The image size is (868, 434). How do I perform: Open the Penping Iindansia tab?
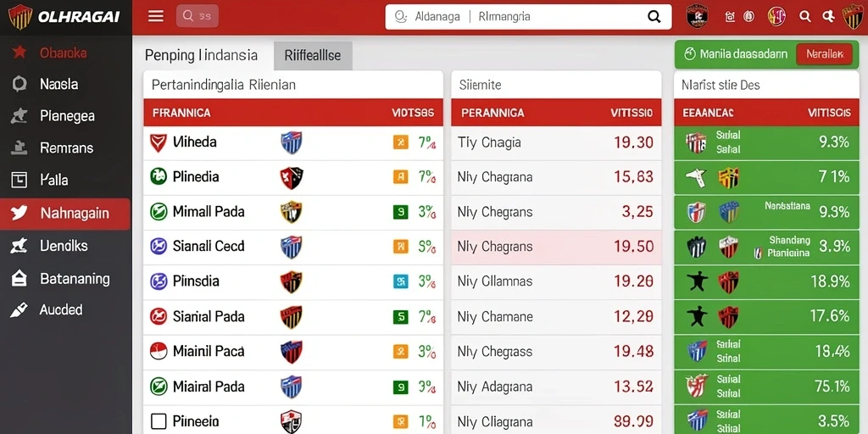(x=201, y=55)
